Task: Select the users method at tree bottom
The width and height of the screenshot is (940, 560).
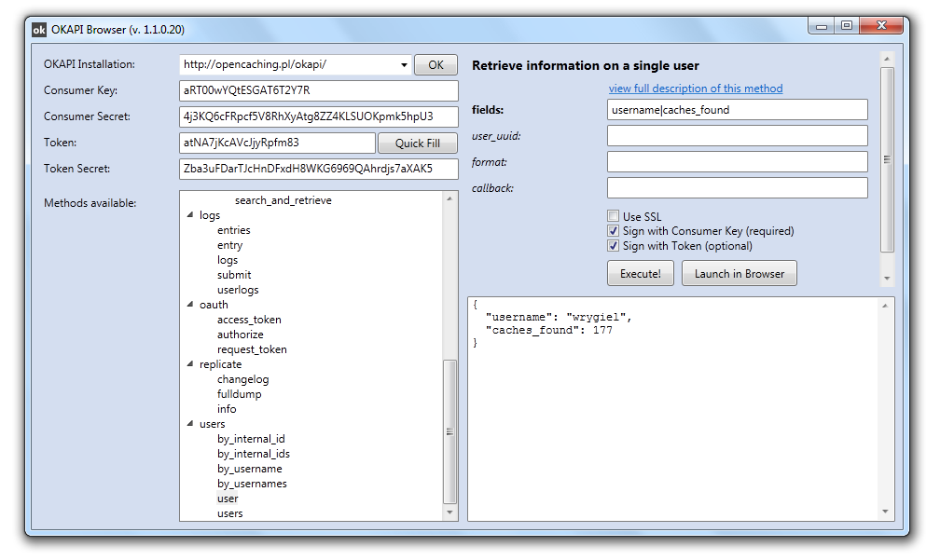Action: (x=229, y=513)
